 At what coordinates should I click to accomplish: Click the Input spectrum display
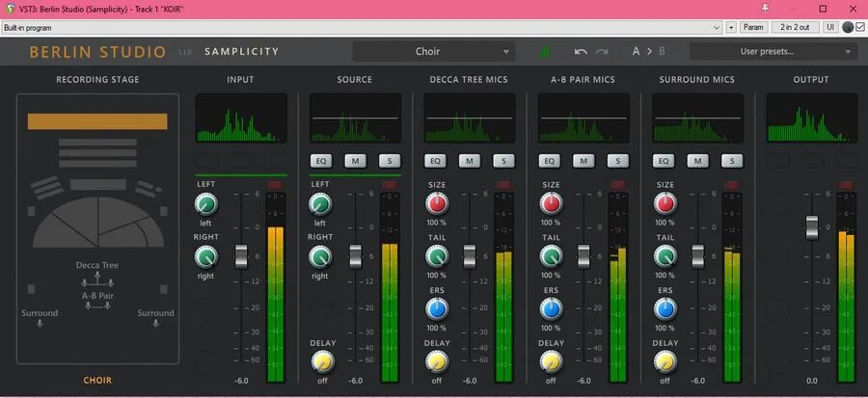pos(241,119)
